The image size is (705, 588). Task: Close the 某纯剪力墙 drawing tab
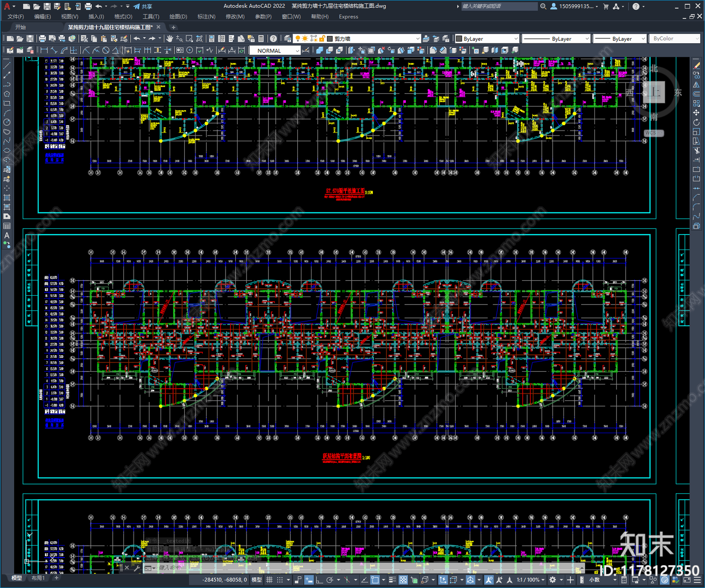159,27
